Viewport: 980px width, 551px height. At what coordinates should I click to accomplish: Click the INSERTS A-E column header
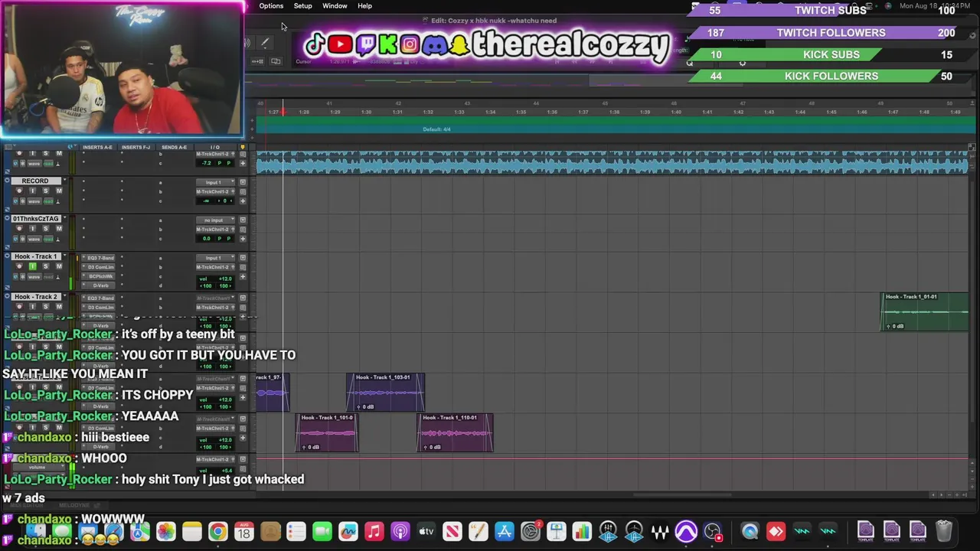pyautogui.click(x=97, y=147)
